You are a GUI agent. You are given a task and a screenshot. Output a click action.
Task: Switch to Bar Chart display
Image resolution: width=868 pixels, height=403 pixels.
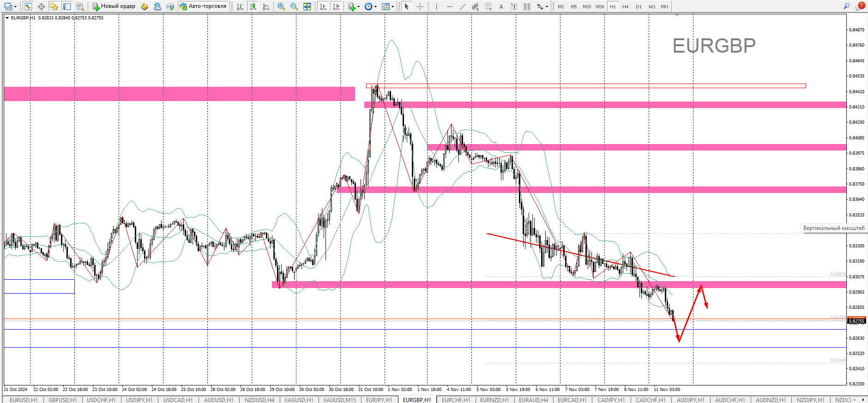pyautogui.click(x=240, y=6)
